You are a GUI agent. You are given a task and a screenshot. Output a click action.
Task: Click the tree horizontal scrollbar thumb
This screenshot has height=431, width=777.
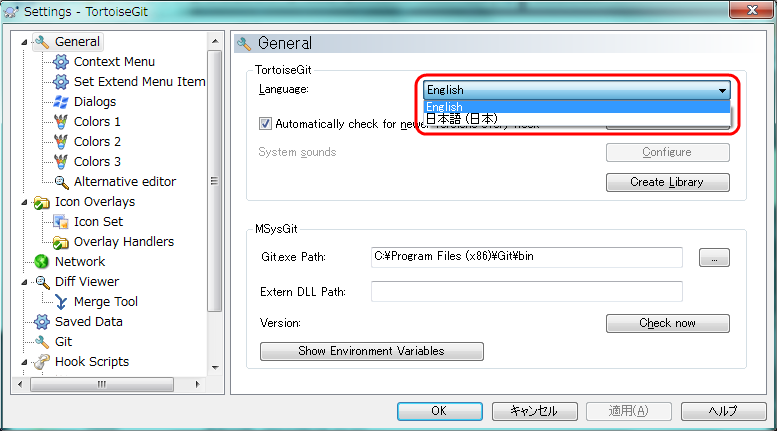(x=102, y=384)
